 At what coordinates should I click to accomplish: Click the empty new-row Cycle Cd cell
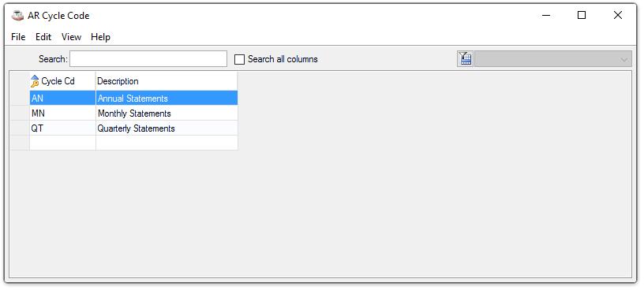pyautogui.click(x=62, y=143)
